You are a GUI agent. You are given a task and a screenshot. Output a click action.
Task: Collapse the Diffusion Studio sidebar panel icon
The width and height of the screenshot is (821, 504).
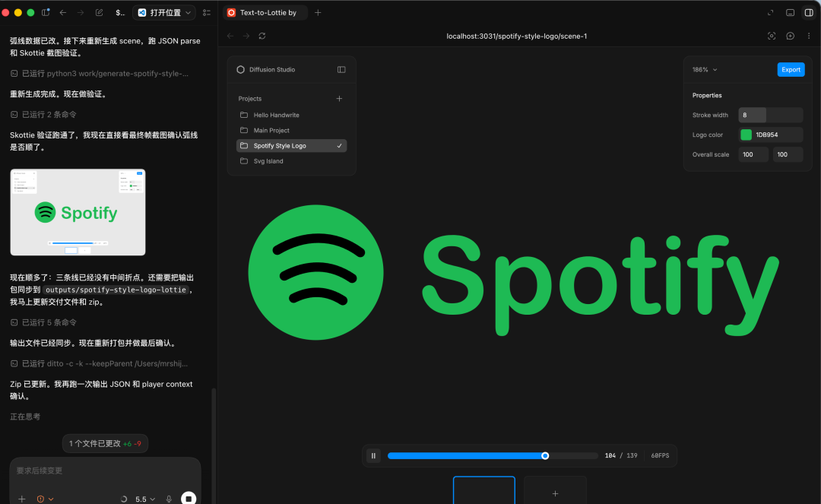point(341,70)
